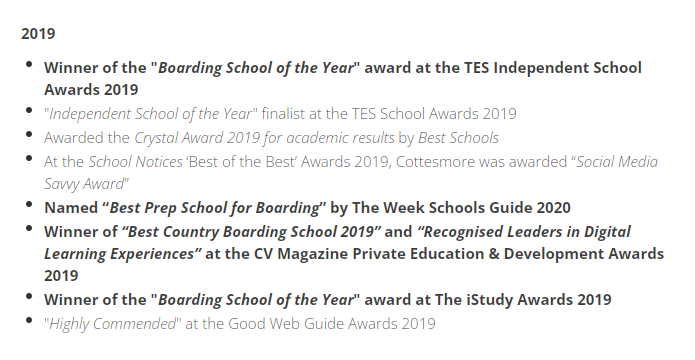Click the words Best Schools in italic
The image size is (695, 360).
pos(458,137)
